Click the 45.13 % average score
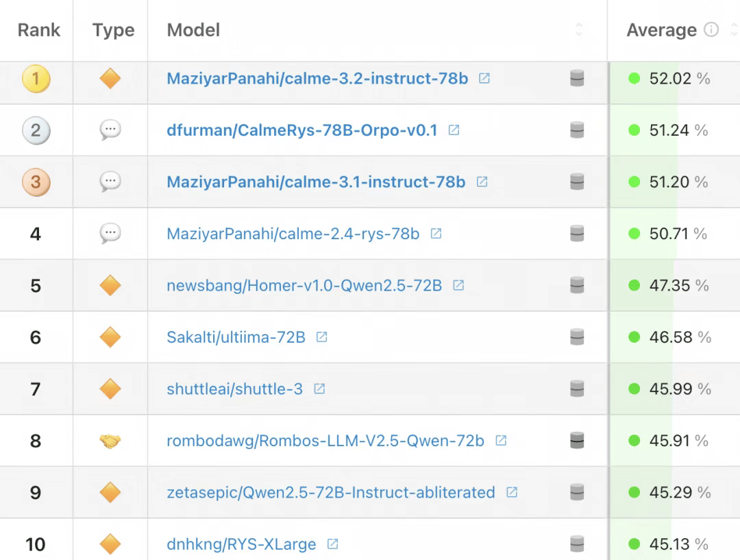 678,544
